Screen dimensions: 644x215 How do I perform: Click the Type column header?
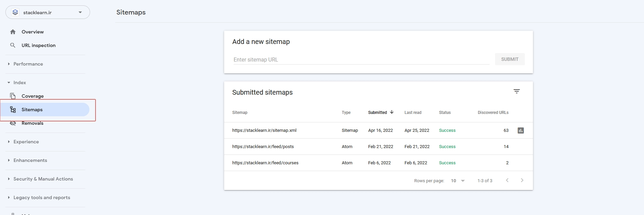click(346, 113)
